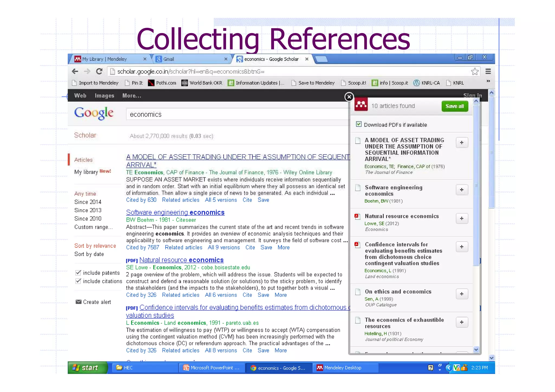Screen dimensions: 555x392
Task: Click the Mendeley logo in importer panel
Action: [x=361, y=104]
